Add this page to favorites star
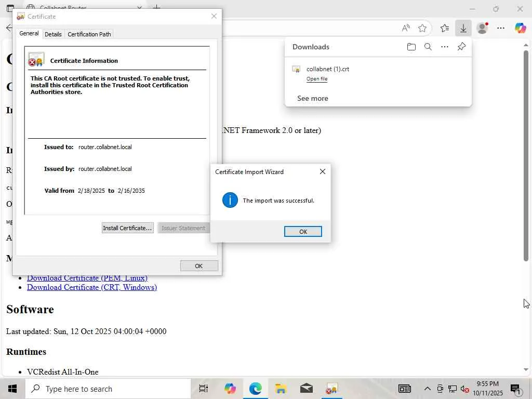 422,28
